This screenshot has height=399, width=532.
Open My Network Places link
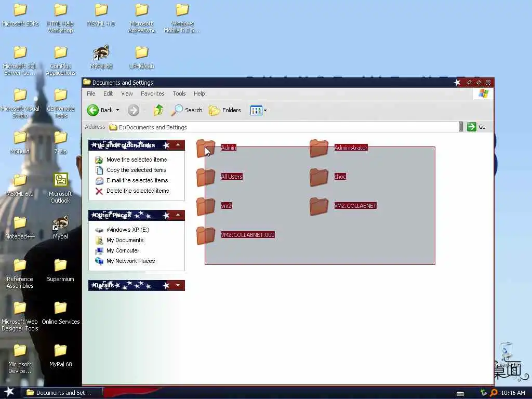coord(130,261)
